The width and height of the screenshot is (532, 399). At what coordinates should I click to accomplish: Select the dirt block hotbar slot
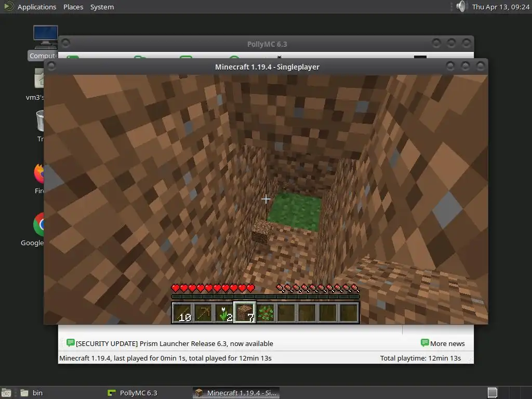[245, 312]
